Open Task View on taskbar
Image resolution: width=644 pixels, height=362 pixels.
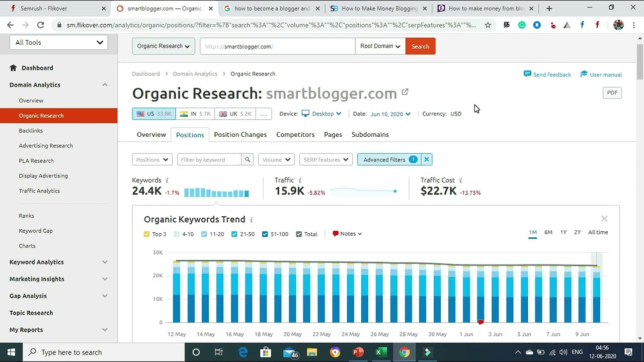(218, 352)
